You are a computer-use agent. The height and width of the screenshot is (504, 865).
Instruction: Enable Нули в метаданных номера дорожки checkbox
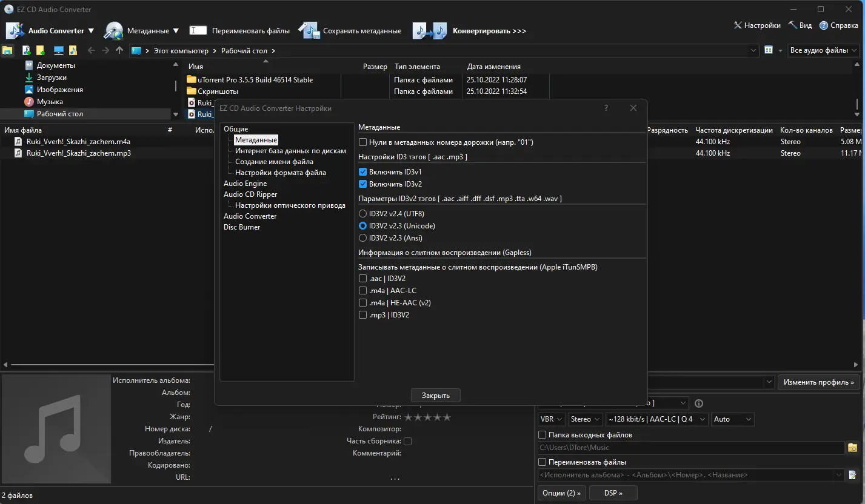pos(362,142)
